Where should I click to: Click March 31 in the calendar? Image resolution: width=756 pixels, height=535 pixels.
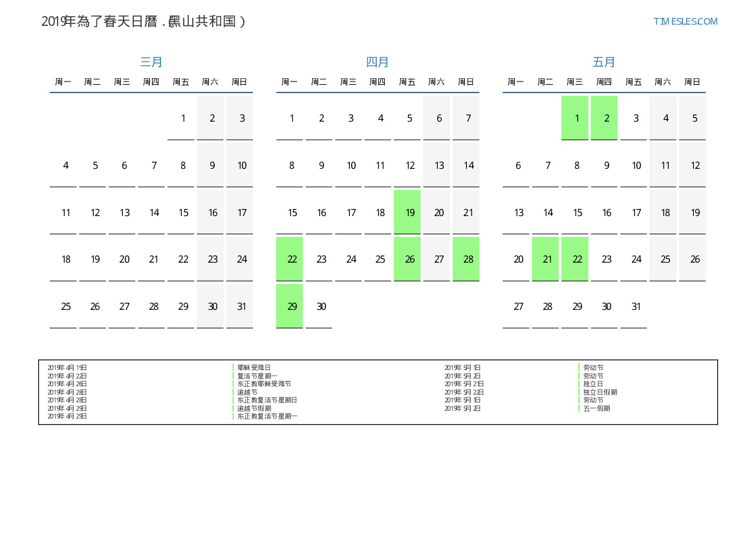pos(240,307)
